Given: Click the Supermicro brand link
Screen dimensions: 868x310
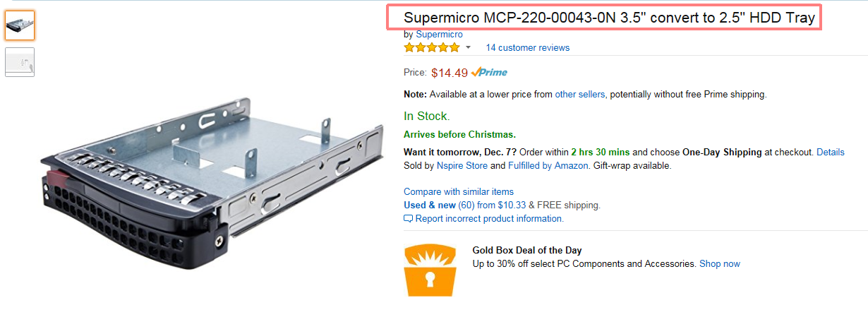Looking at the screenshot, I should click(x=439, y=34).
